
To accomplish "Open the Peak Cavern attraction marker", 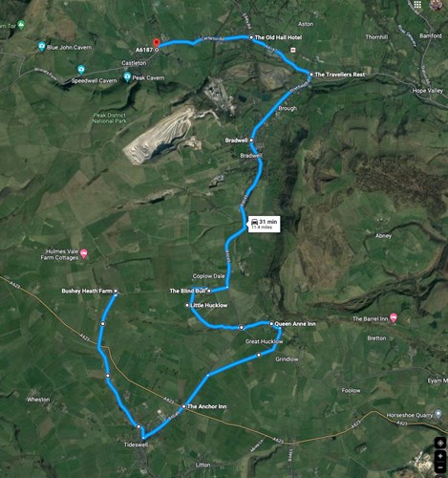I will point(127,76).
